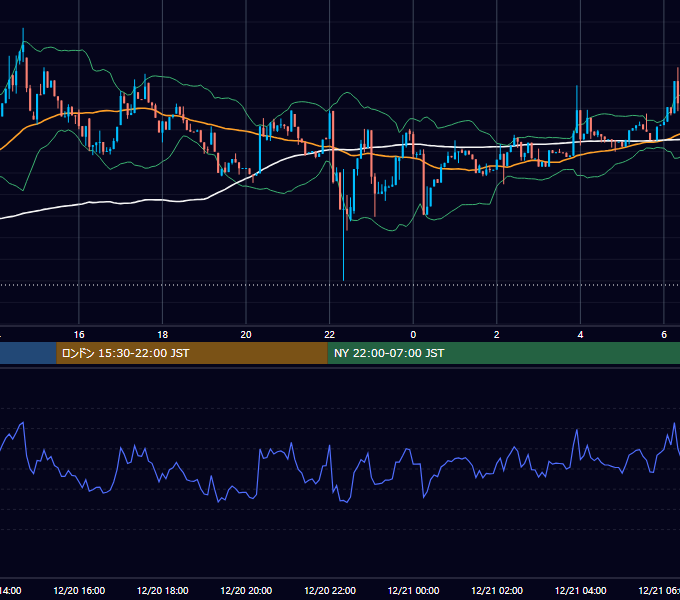
Task: Click the 2 hour label on the upper axis
Action: click(x=497, y=335)
